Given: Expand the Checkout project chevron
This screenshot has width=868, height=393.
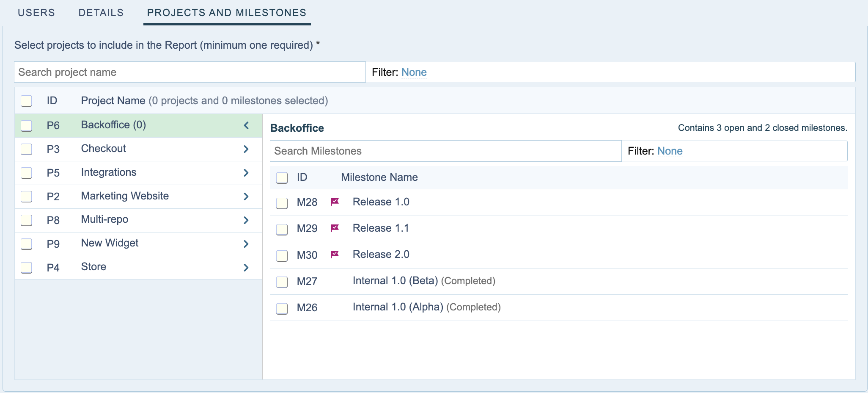Looking at the screenshot, I should 246,149.
